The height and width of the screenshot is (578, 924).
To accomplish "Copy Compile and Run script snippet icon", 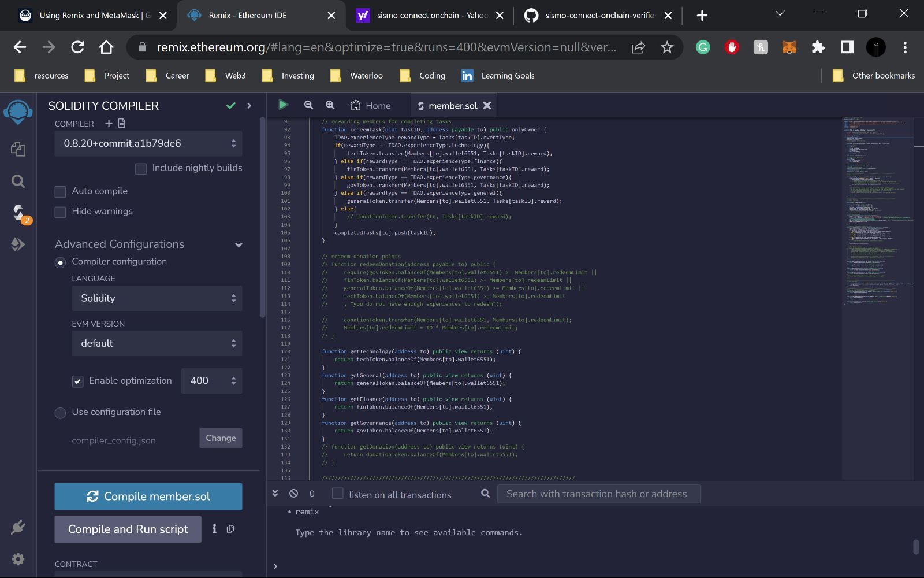I will click(230, 529).
